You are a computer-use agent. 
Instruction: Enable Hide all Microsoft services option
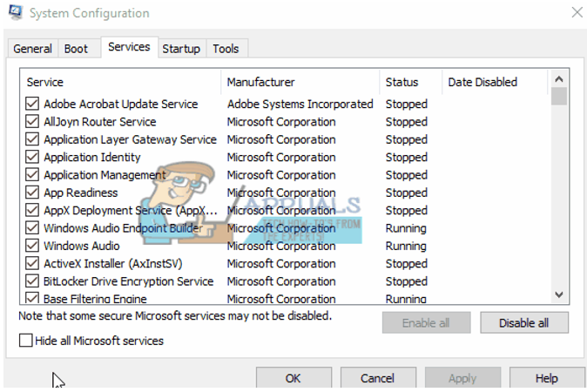point(27,341)
